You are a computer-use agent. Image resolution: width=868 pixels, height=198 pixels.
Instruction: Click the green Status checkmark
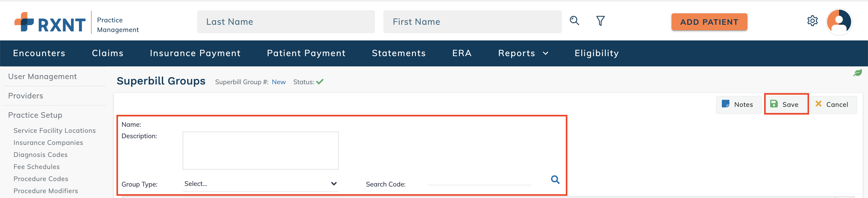point(320,81)
